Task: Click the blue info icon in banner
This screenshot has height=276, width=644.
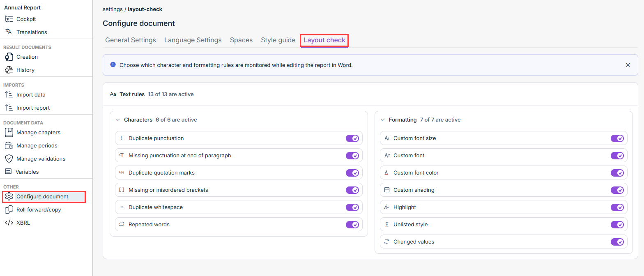Action: (x=113, y=64)
